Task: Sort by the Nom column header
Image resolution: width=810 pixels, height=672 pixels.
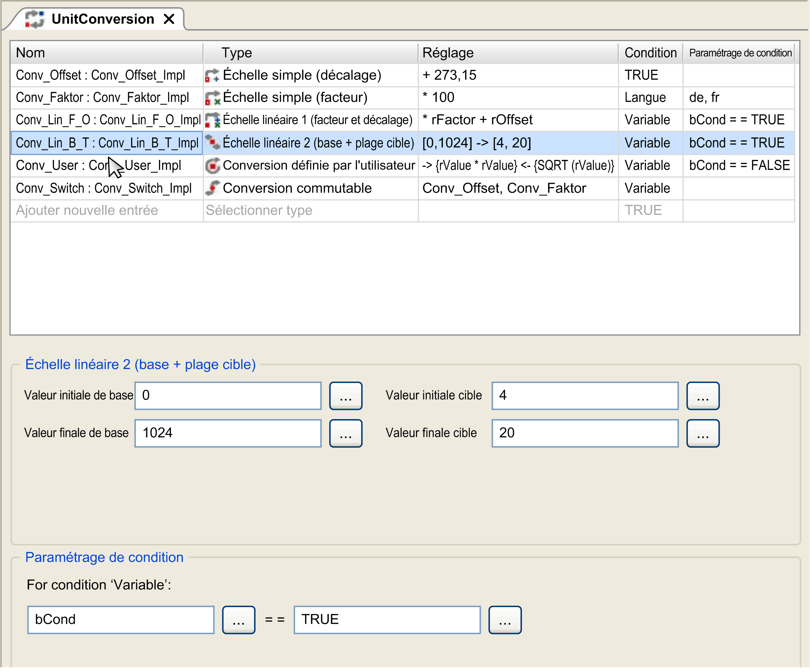Action: pos(107,53)
